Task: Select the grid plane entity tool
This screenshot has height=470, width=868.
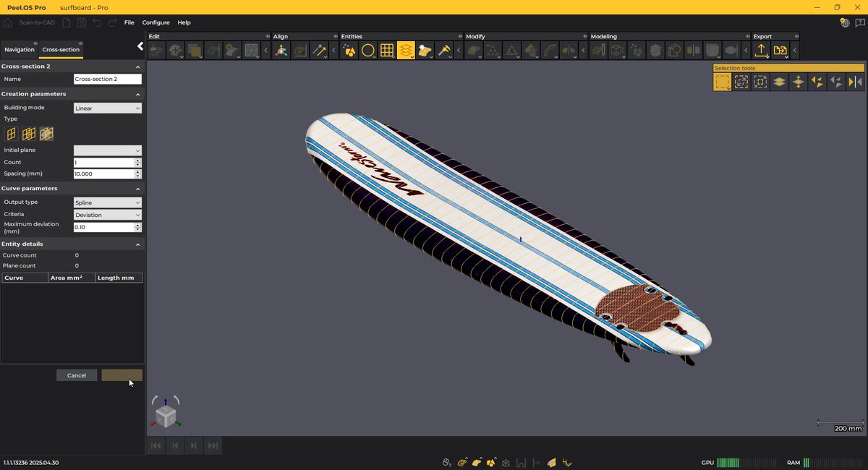Action: [x=386, y=50]
